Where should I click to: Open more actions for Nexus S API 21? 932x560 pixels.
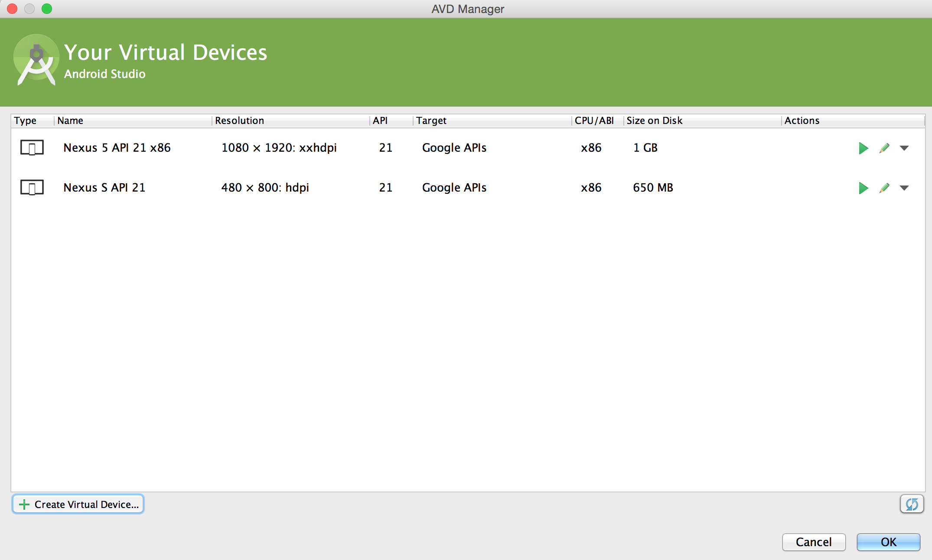(x=904, y=188)
